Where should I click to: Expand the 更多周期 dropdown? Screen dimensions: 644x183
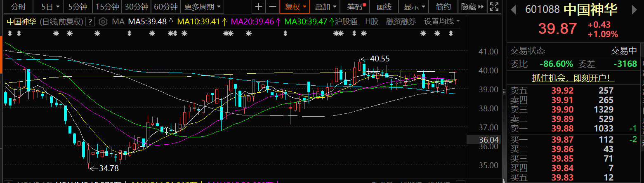click(x=202, y=7)
